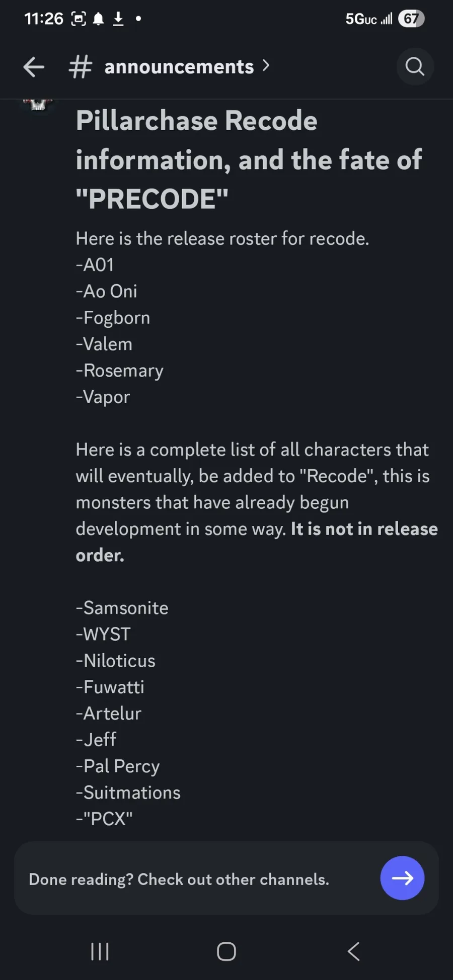The width and height of the screenshot is (453, 980).
Task: Tap "Done reading? Check out other channels."
Action: pyautogui.click(x=179, y=879)
